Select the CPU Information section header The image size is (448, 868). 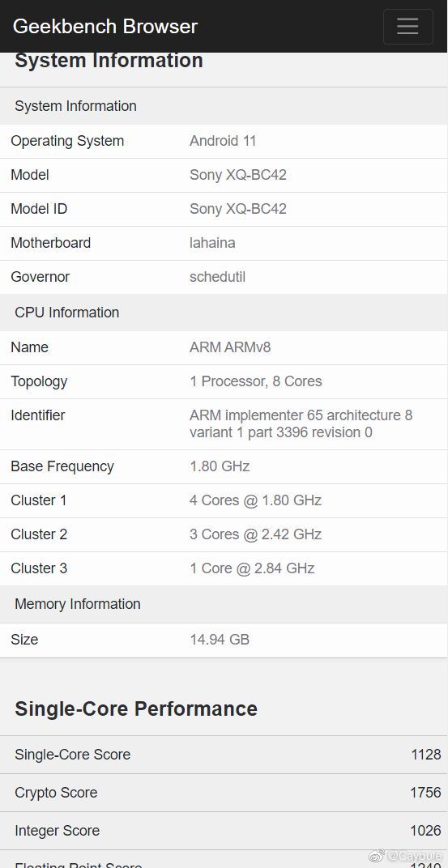[224, 313]
